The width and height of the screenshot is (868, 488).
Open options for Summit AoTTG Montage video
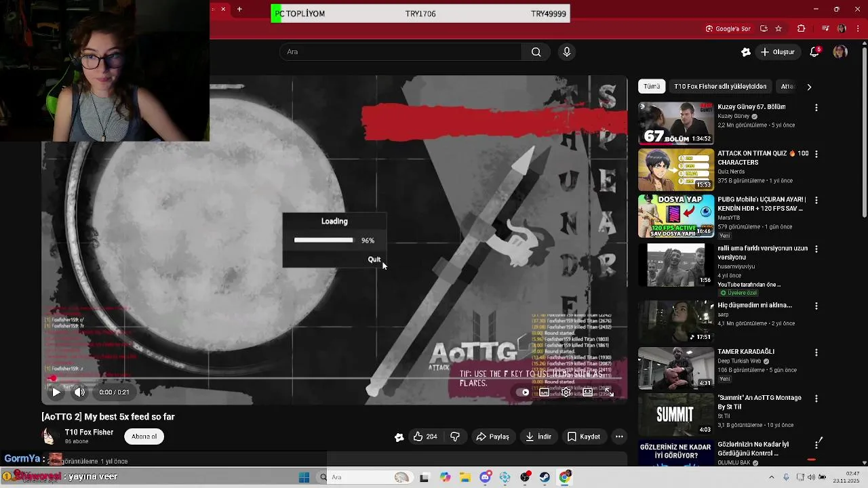pyautogui.click(x=816, y=399)
